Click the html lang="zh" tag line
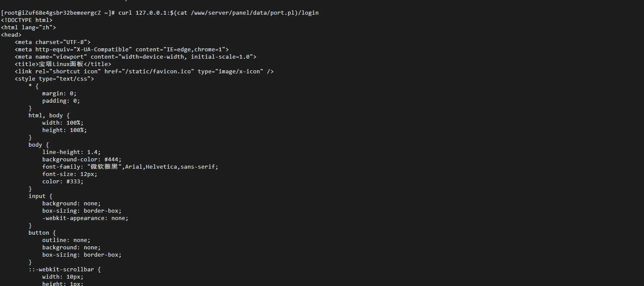644x286 pixels. pos(29,28)
